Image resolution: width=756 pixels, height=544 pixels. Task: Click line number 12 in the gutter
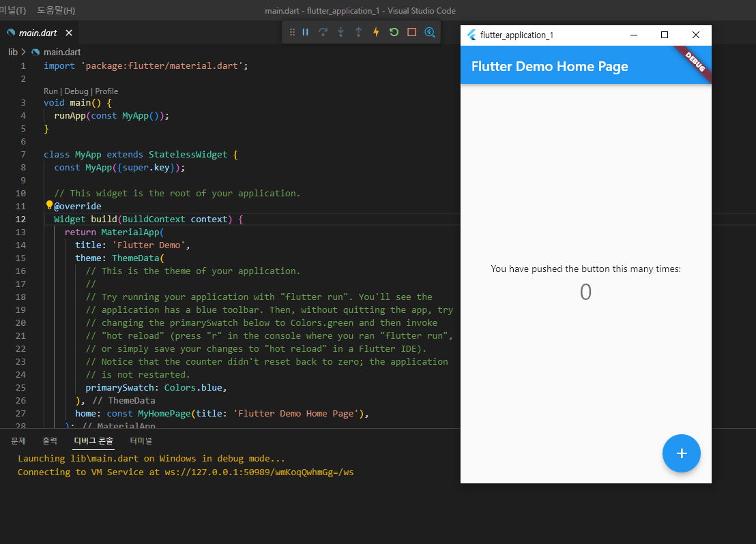(20, 220)
